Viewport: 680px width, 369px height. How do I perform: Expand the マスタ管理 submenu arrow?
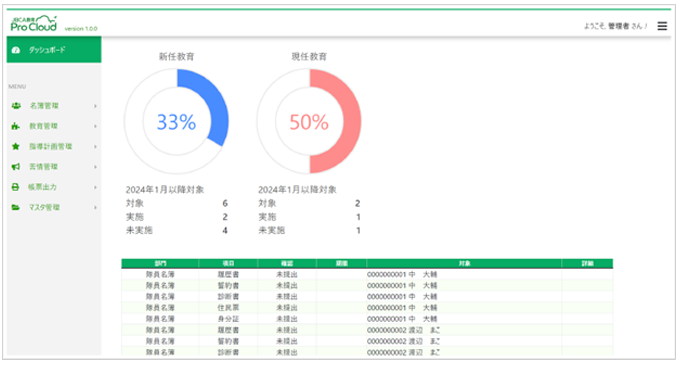click(95, 208)
